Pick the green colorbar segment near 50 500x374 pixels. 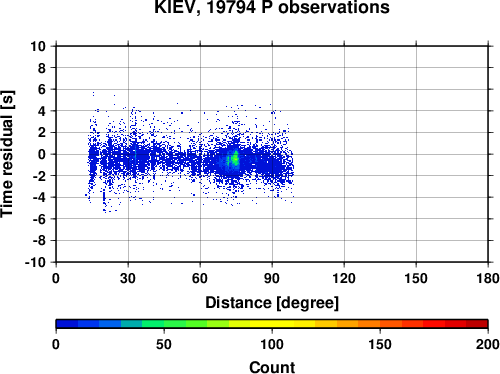pos(164,324)
